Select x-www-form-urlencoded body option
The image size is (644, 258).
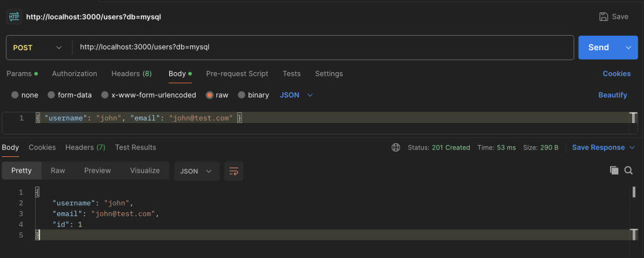pyautogui.click(x=105, y=95)
